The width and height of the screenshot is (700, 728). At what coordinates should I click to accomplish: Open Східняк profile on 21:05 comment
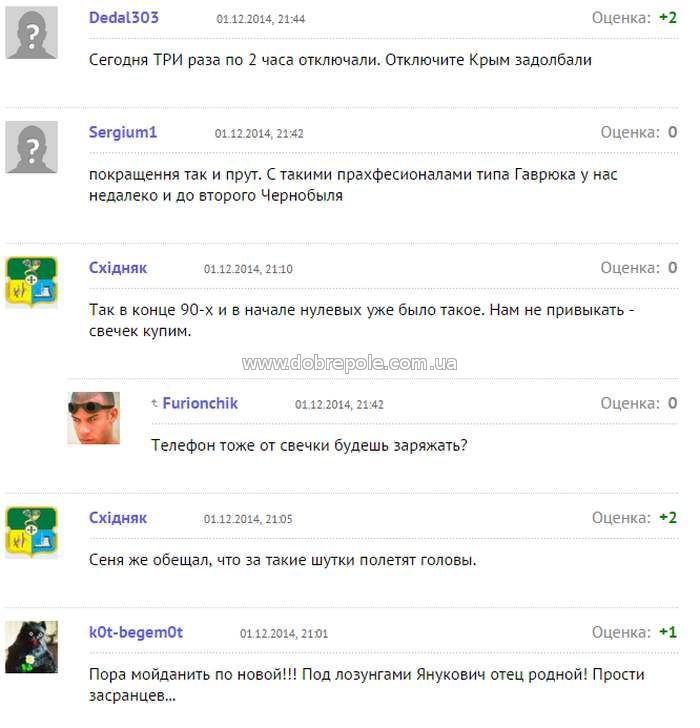118,518
